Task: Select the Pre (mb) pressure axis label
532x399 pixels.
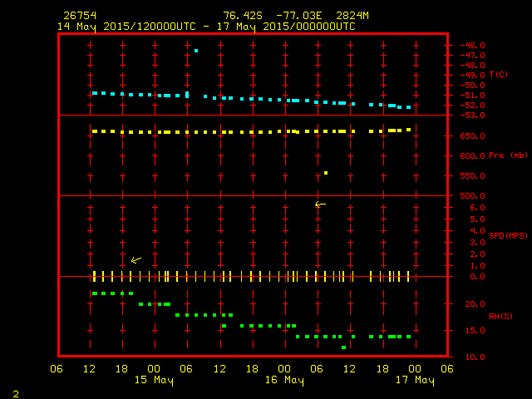Action: [x=508, y=155]
